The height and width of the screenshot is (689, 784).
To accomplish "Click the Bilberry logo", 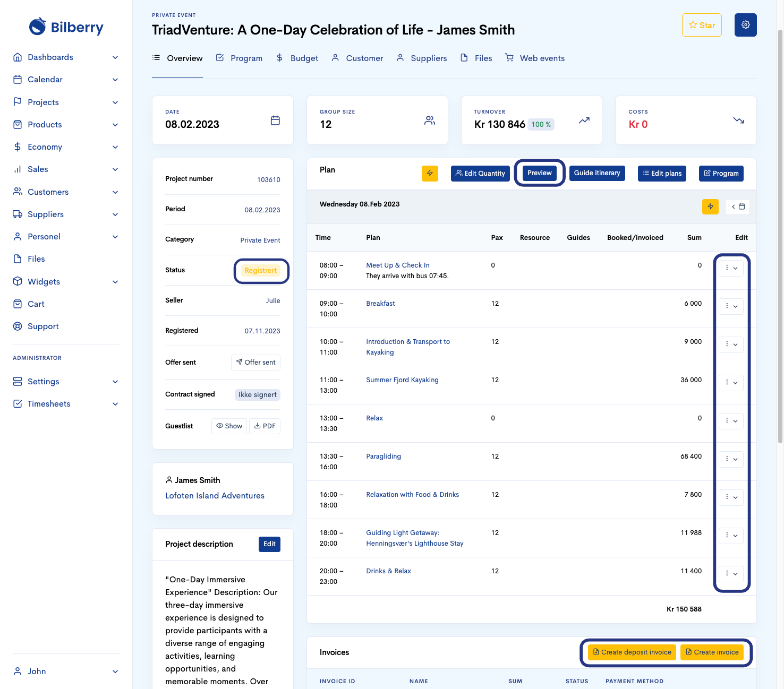I will pyautogui.click(x=66, y=27).
